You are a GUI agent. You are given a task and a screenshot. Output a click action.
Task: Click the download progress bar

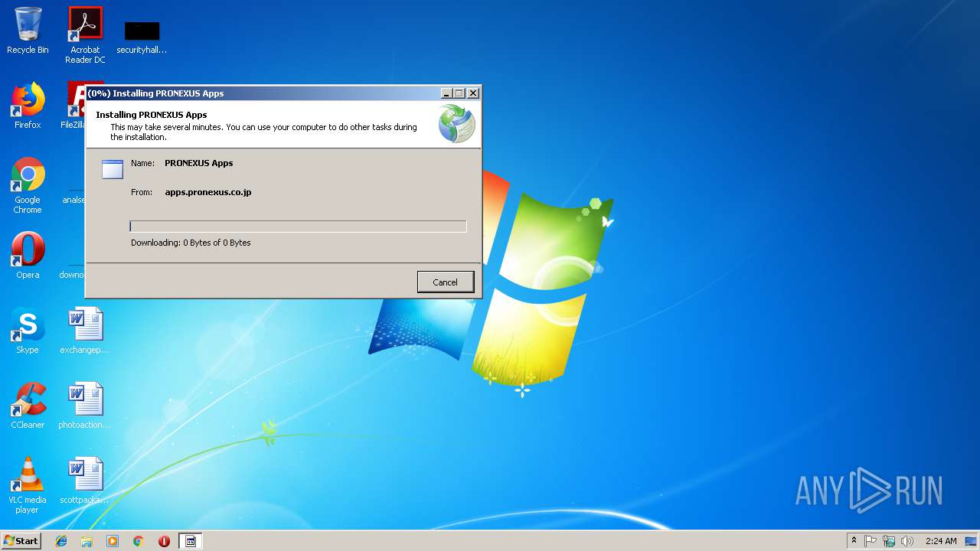coord(298,226)
